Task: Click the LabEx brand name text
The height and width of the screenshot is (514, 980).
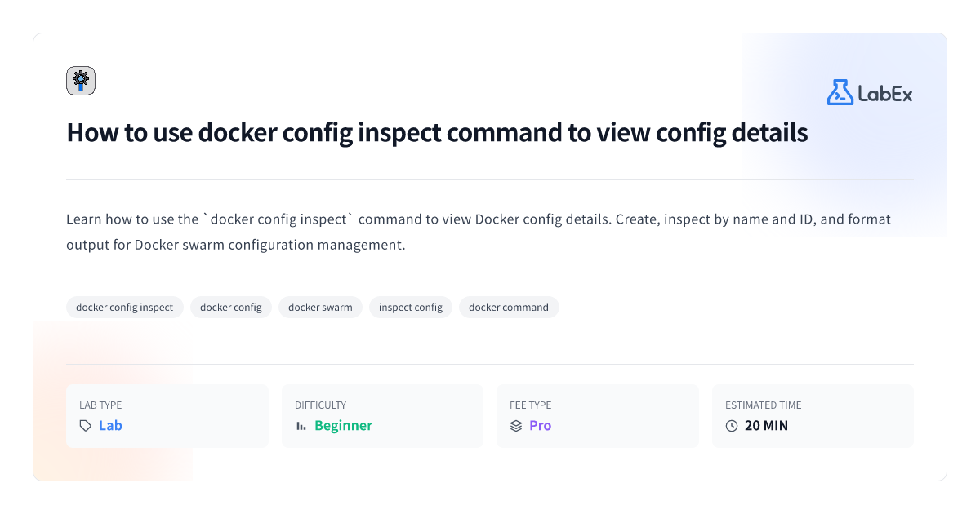Action: click(x=885, y=93)
